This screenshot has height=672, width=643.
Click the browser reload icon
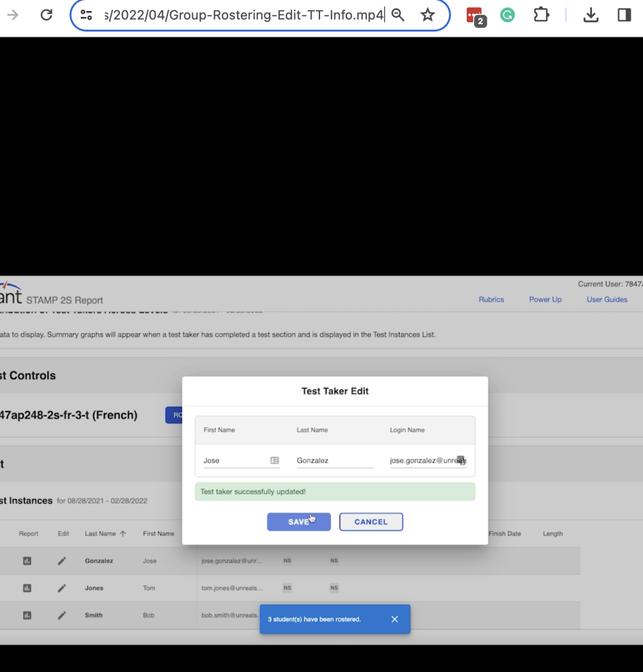coord(46,15)
